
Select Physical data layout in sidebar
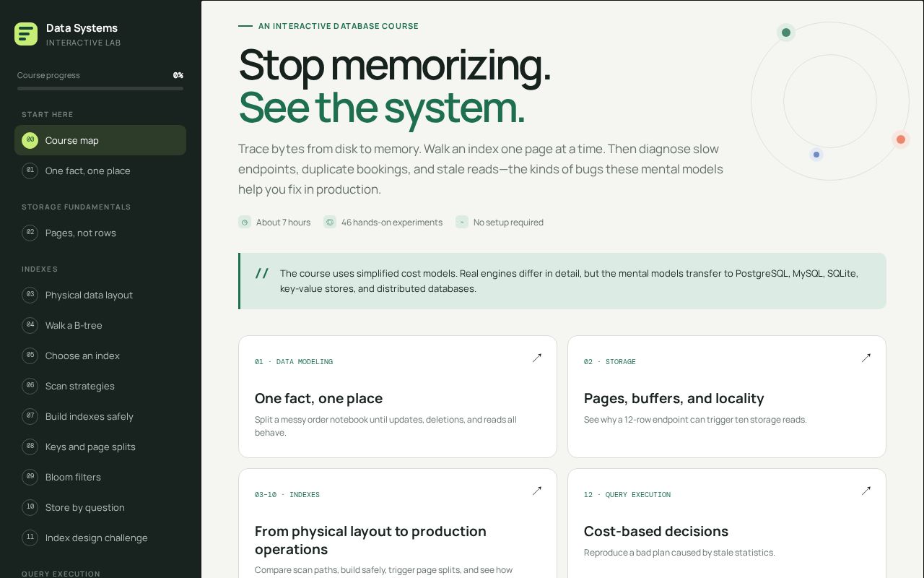pos(100,295)
